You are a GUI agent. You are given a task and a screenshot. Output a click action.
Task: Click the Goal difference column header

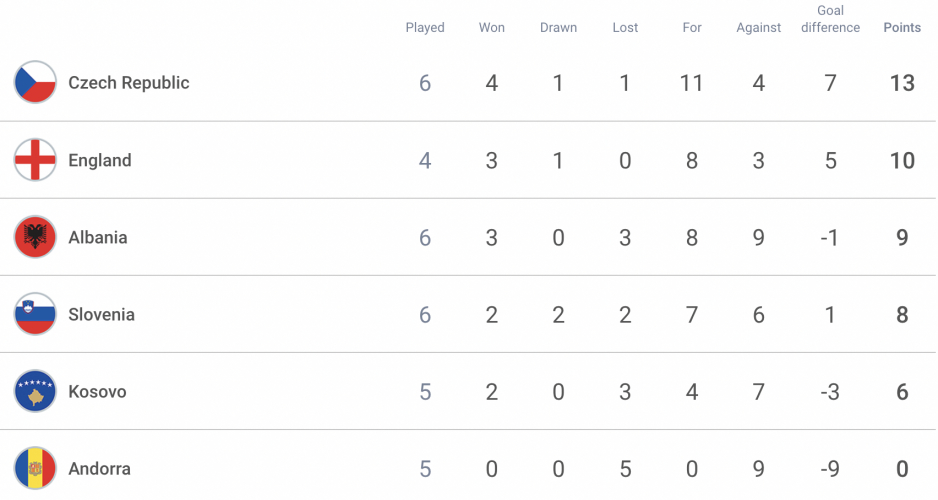[830, 19]
